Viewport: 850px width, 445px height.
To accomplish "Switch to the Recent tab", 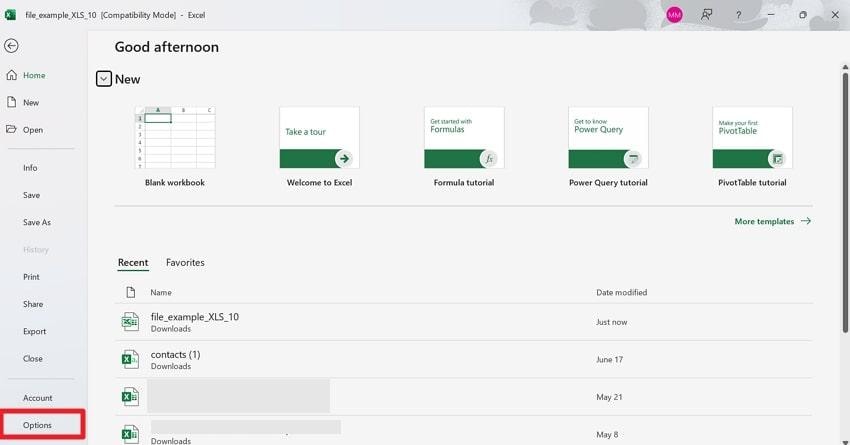I will tap(133, 263).
